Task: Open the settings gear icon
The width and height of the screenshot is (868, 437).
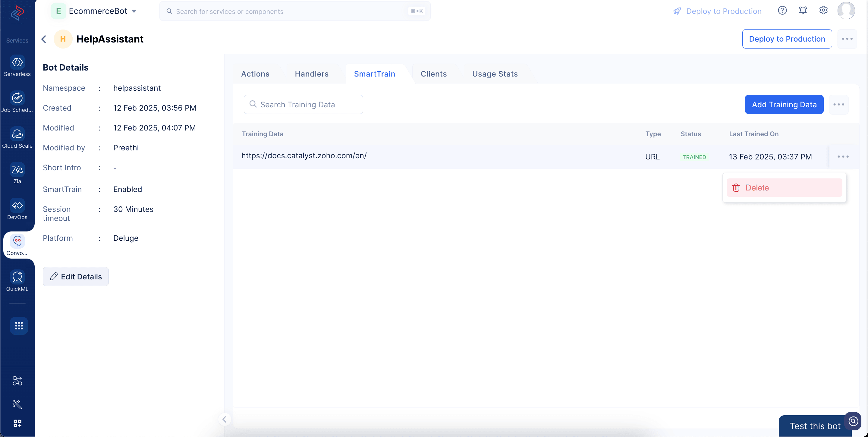Action: [823, 11]
